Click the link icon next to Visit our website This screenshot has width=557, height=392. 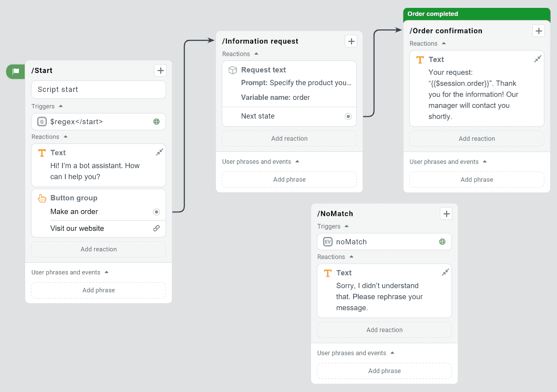pos(156,228)
